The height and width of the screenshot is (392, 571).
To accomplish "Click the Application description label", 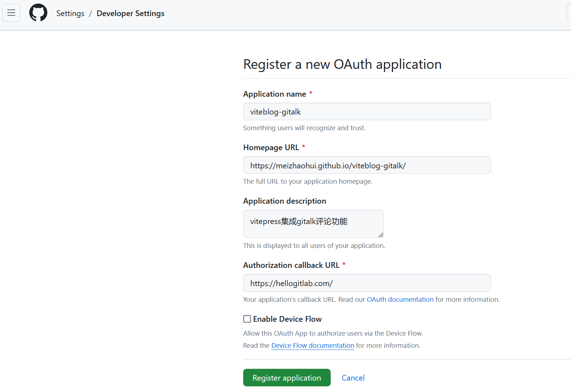I will (284, 201).
